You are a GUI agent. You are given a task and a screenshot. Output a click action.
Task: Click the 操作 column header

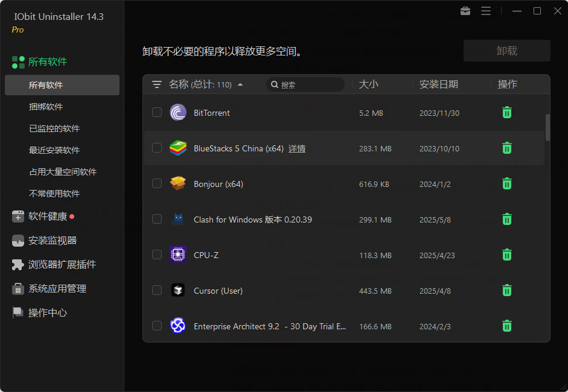(507, 84)
